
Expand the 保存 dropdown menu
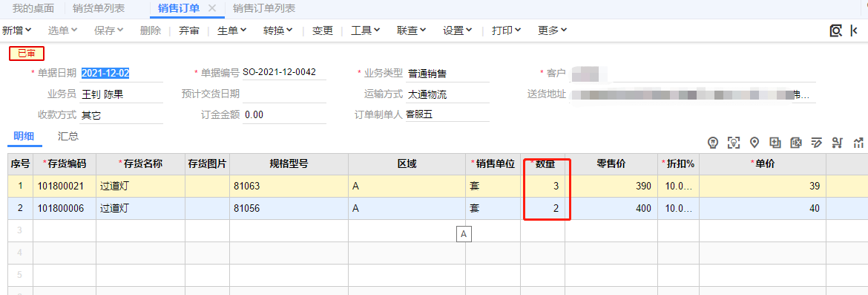108,30
